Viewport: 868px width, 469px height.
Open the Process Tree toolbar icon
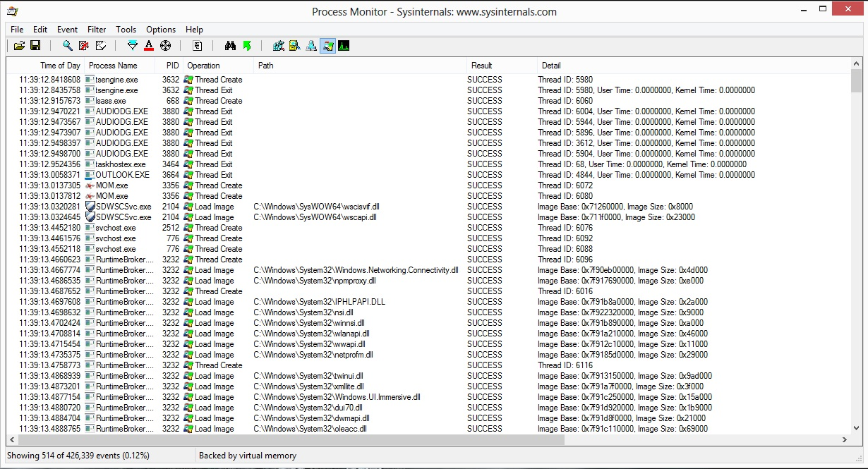tap(198, 46)
